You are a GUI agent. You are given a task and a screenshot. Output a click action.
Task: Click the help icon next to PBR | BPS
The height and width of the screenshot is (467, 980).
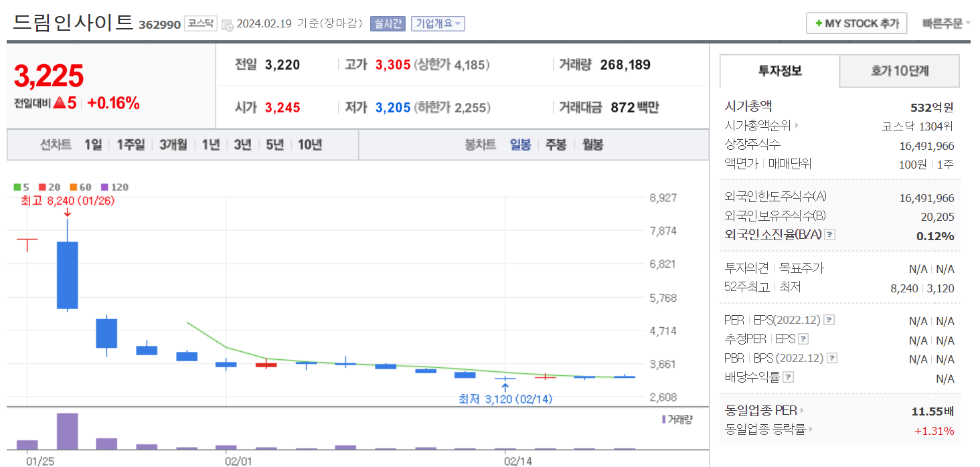pyautogui.click(x=832, y=358)
